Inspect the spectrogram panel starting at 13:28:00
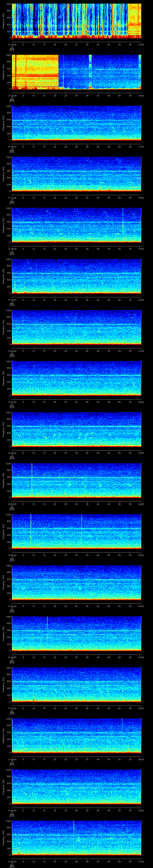The height and width of the screenshot is (868, 153). [x=77, y=736]
